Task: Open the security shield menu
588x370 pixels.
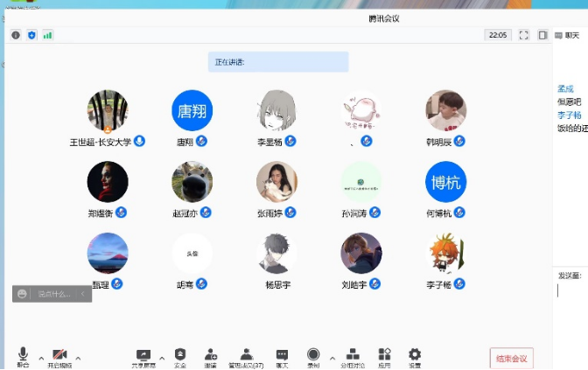Action: pyautogui.click(x=180, y=354)
